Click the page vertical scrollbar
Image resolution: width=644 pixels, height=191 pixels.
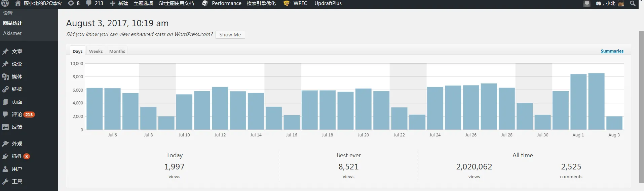(x=641, y=107)
